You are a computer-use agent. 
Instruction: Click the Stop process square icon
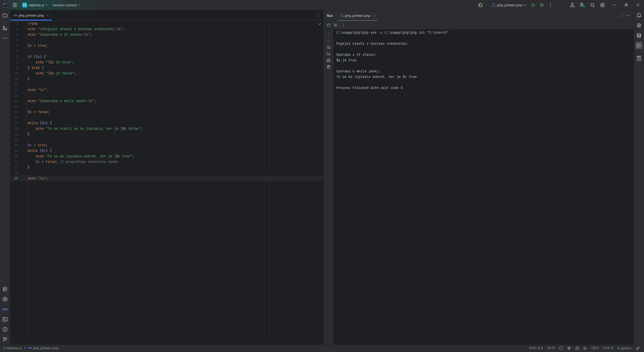pyautogui.click(x=335, y=25)
